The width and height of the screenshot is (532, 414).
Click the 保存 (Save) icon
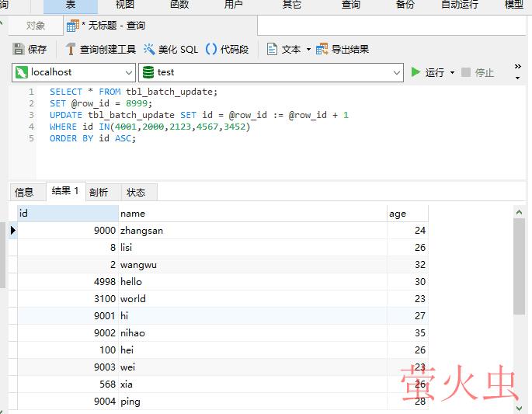(x=19, y=49)
